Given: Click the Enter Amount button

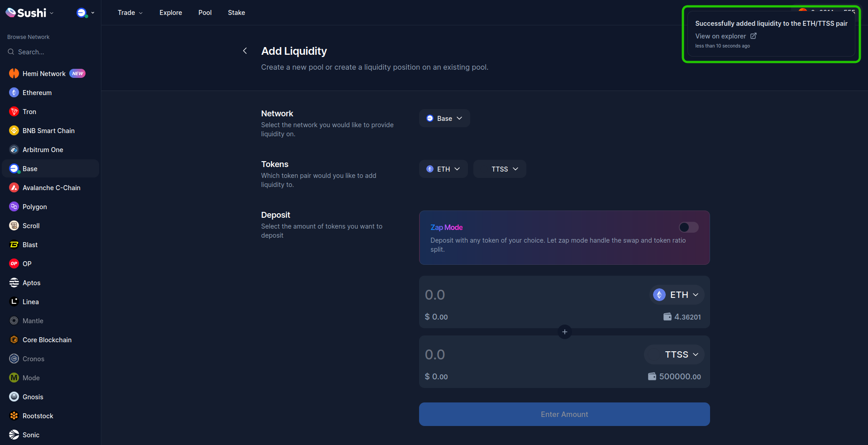Looking at the screenshot, I should (564, 414).
